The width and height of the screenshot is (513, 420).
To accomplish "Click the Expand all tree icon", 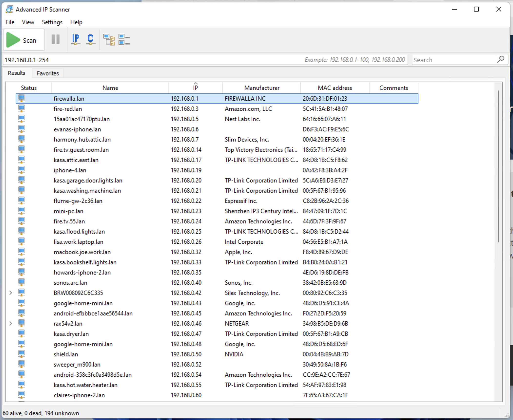I will pyautogui.click(x=109, y=40).
